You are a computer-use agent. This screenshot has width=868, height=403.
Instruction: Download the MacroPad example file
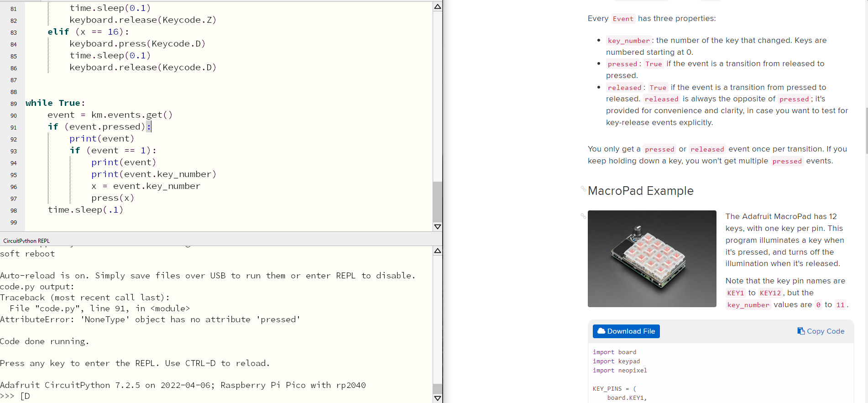(x=626, y=331)
